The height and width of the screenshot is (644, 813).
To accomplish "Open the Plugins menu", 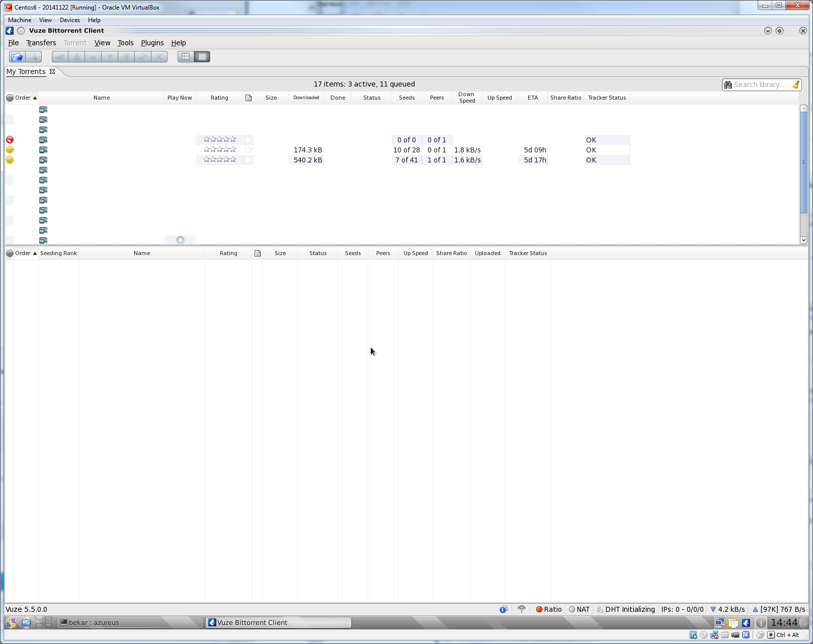I will click(152, 43).
